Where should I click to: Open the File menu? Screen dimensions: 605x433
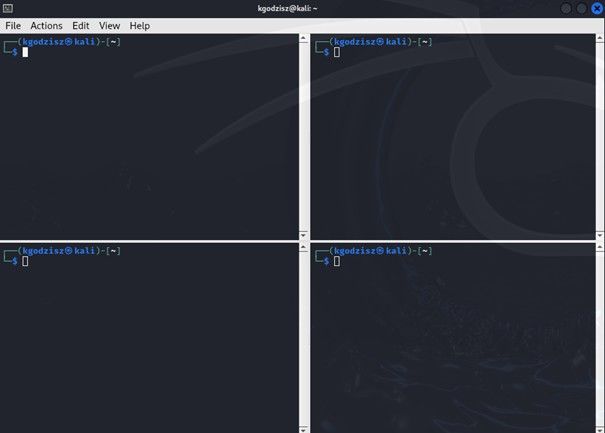tap(13, 25)
